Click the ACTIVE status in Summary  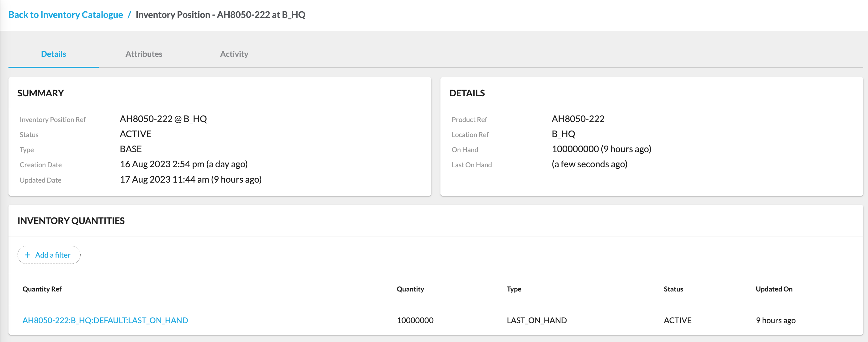(x=136, y=134)
